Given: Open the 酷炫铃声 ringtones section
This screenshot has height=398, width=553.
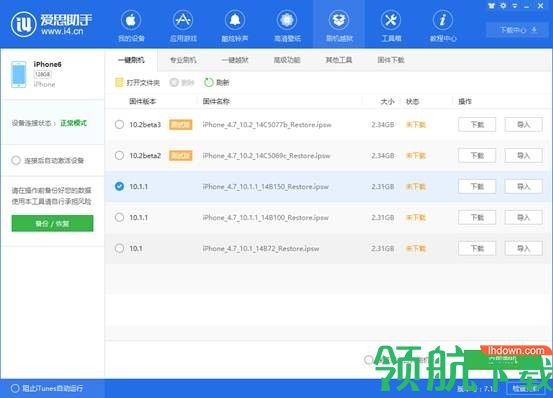Looking at the screenshot, I should [x=235, y=26].
